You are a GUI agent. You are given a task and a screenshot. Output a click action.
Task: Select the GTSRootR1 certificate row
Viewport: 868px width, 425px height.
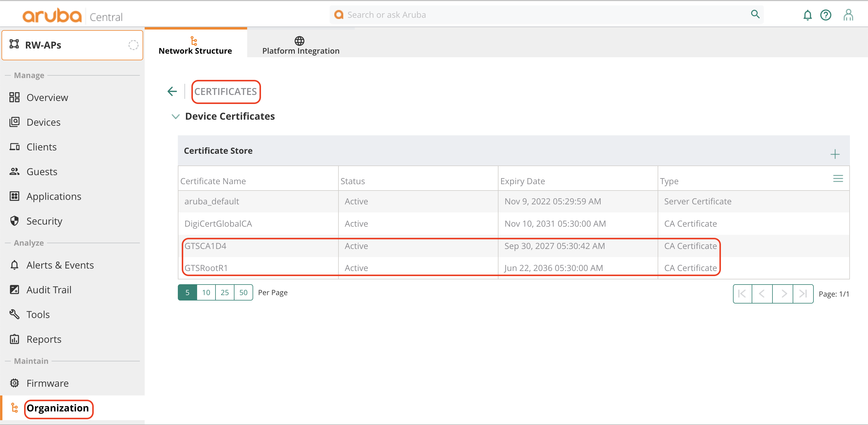tap(514, 268)
